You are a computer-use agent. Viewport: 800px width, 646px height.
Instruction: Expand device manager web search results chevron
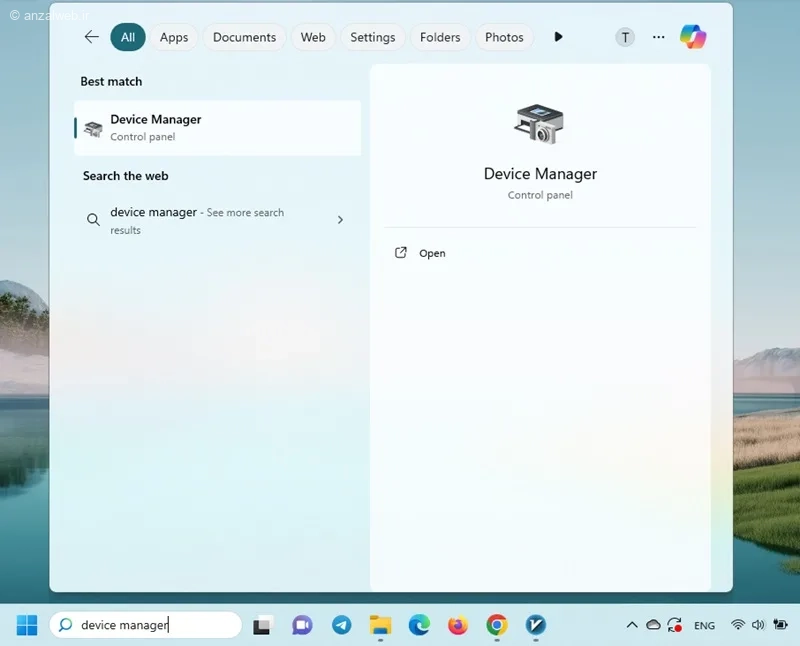[340, 220]
